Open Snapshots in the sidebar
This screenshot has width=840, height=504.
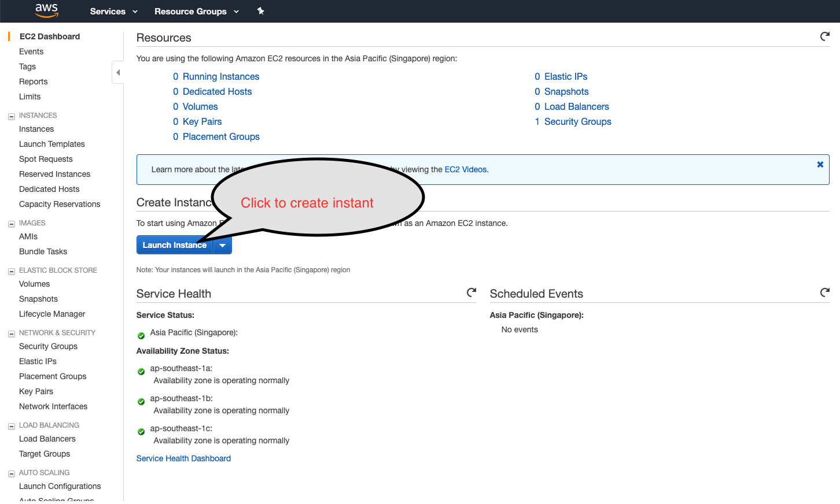[x=39, y=299]
